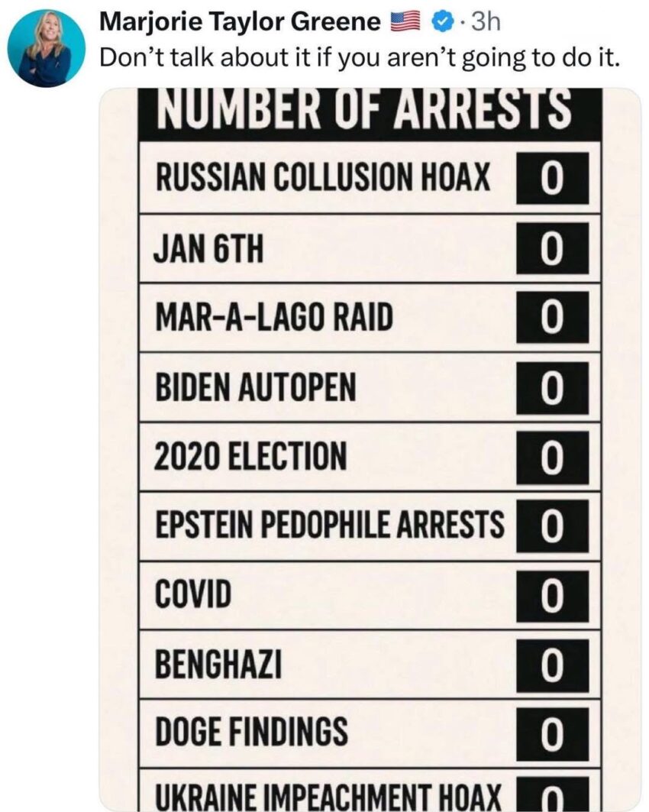
Task: Click the JAN 6TH row label
Action: click(x=209, y=248)
